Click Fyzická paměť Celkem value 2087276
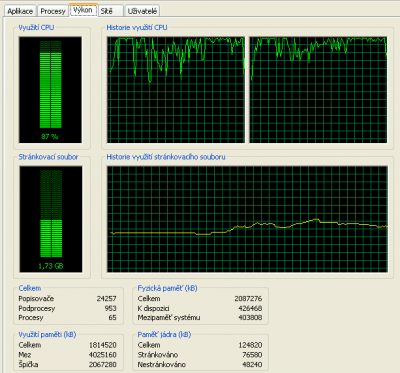400x373 pixels. click(248, 298)
